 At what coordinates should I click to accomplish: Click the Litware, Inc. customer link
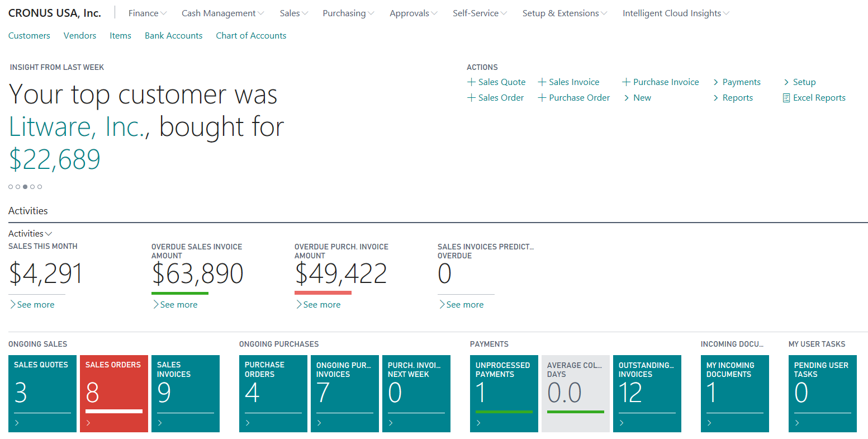[x=77, y=127]
